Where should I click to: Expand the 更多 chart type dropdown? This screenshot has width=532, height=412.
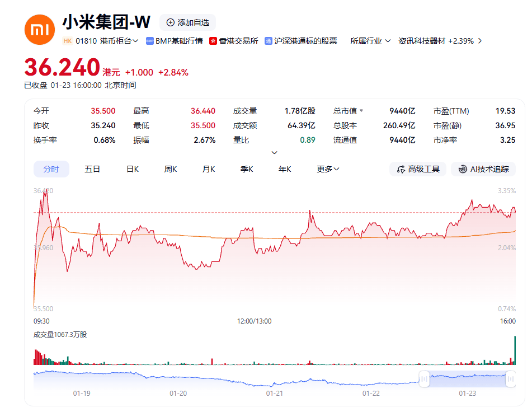[327, 168]
